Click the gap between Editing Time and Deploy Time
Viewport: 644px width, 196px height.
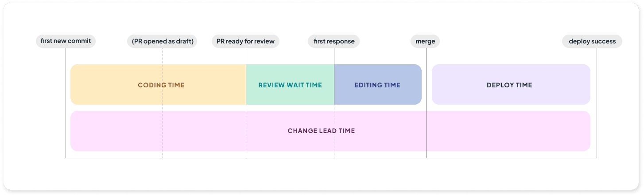coord(427,85)
